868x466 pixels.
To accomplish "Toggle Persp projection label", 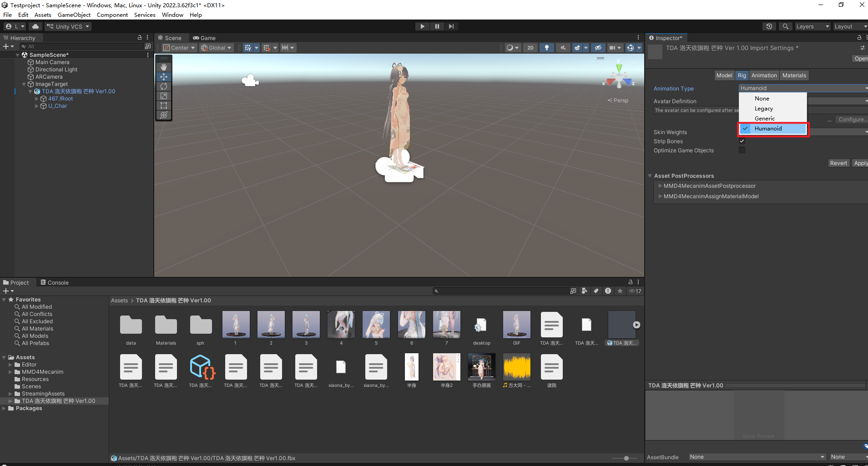I will (618, 100).
